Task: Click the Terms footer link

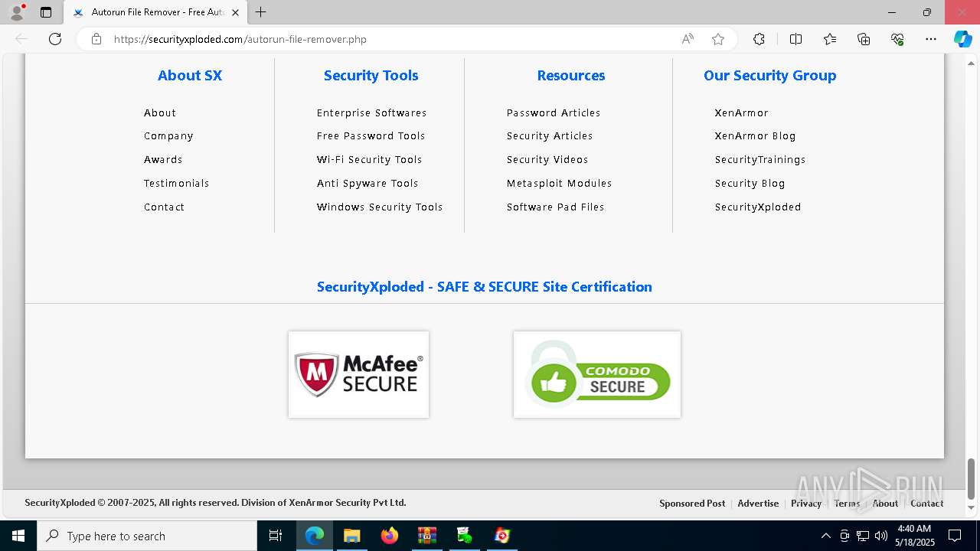Action: click(x=848, y=504)
